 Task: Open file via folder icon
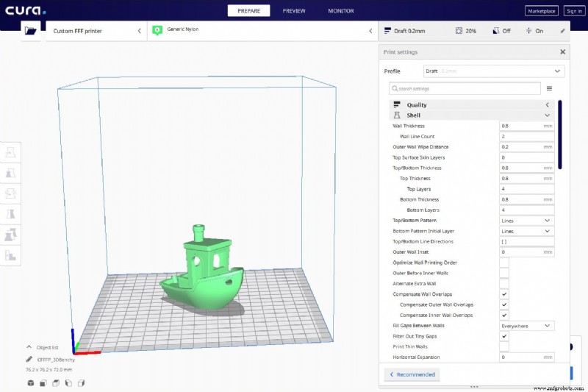click(x=30, y=31)
